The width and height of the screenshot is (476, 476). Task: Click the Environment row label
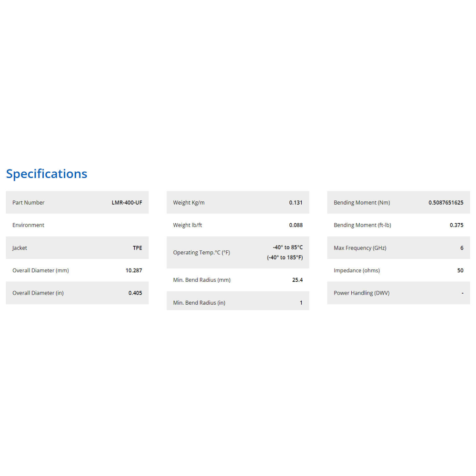click(x=29, y=225)
